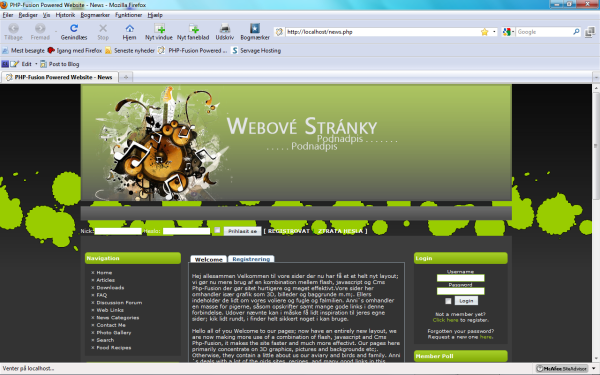
Task: Switch to the Registrering tab
Action: [251, 259]
